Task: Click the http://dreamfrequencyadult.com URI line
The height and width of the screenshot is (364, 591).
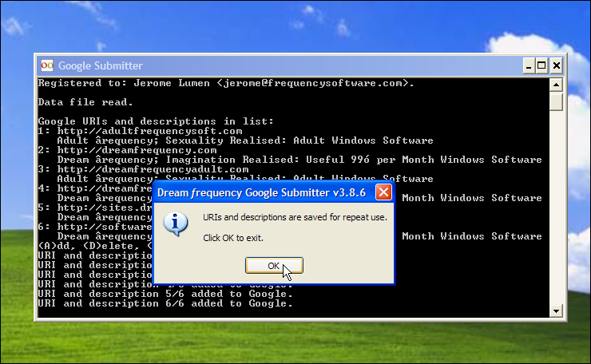Action: click(x=143, y=169)
